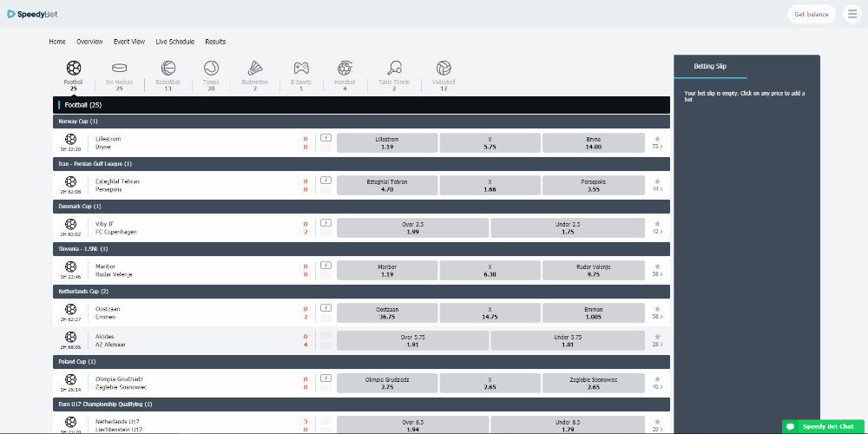Collapse Iran - Persian Gulf League group

point(361,164)
